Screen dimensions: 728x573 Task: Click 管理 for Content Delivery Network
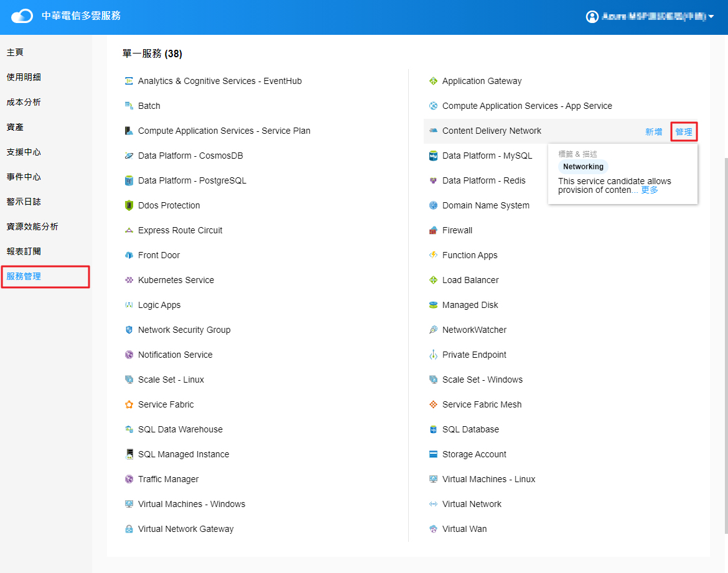coord(683,132)
